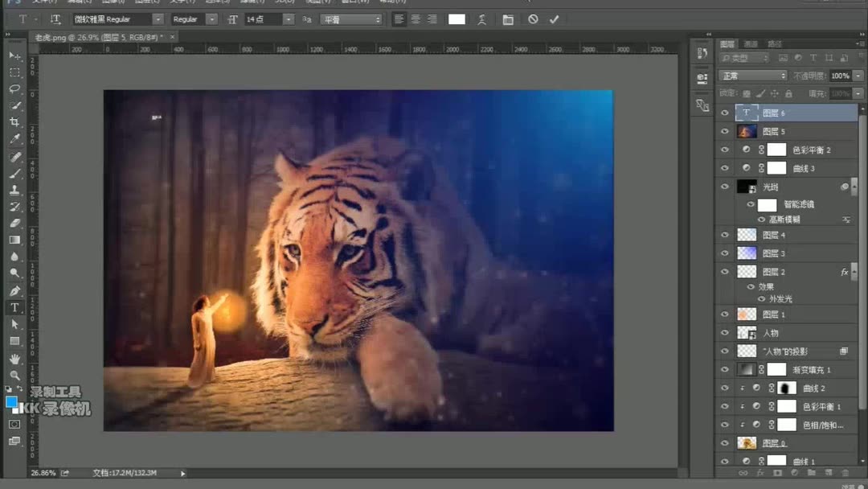868x489 pixels.
Task: Select the Crop tool
Action: point(14,122)
